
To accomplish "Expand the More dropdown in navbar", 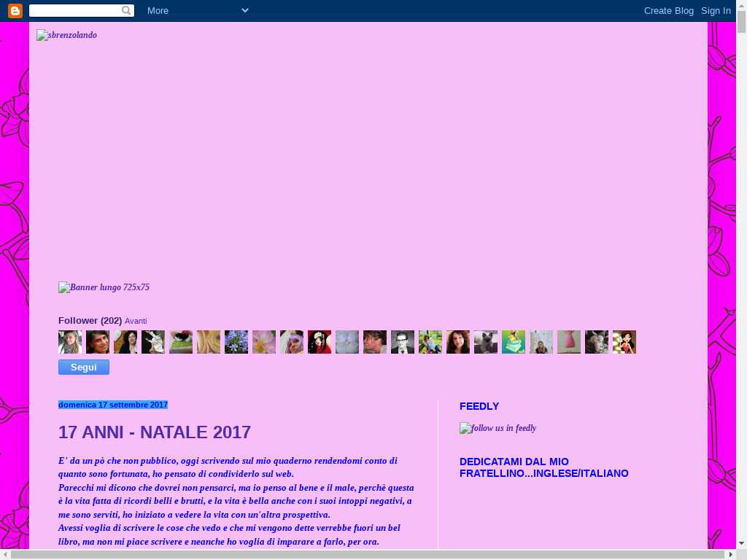I will click(158, 11).
